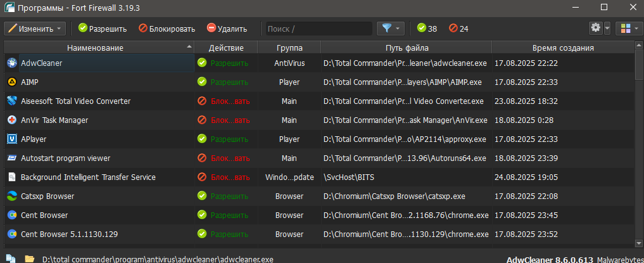Select the Cent Browser 5.1.1130.129 name

point(70,234)
